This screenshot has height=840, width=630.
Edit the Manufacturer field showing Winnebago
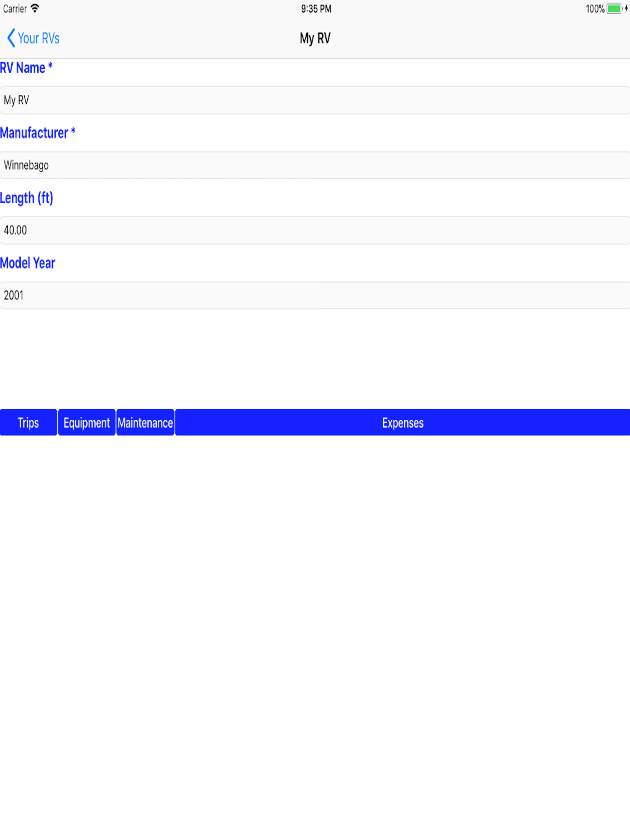click(315, 165)
